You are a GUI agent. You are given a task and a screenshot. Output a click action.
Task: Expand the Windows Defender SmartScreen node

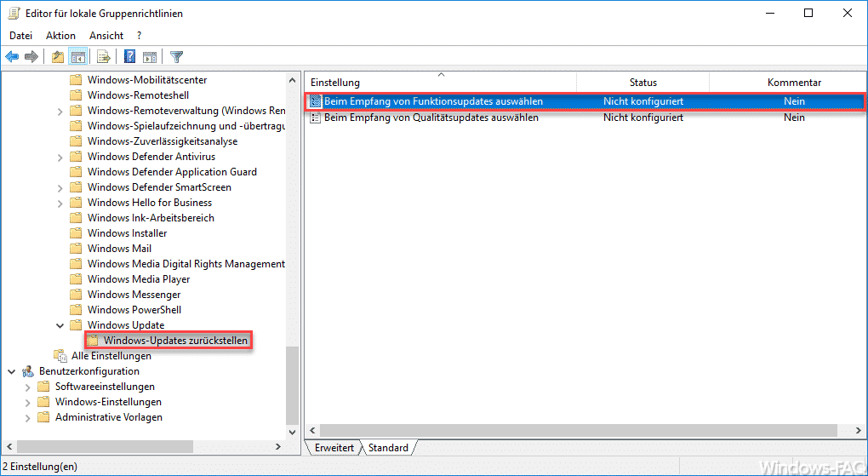[x=60, y=187]
